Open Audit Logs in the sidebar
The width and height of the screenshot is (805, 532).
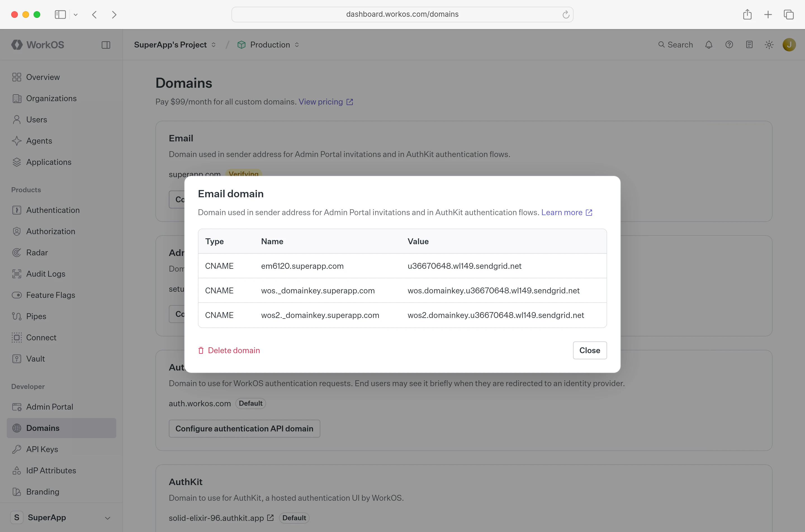click(61, 274)
